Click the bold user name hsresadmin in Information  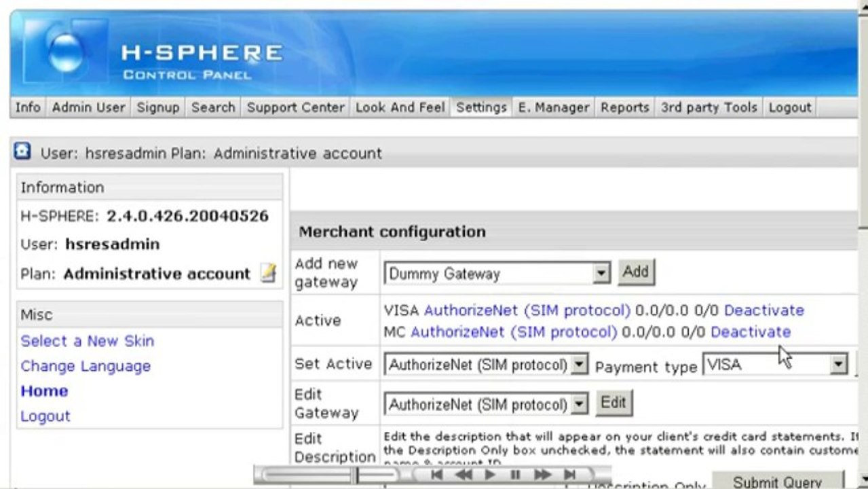113,244
